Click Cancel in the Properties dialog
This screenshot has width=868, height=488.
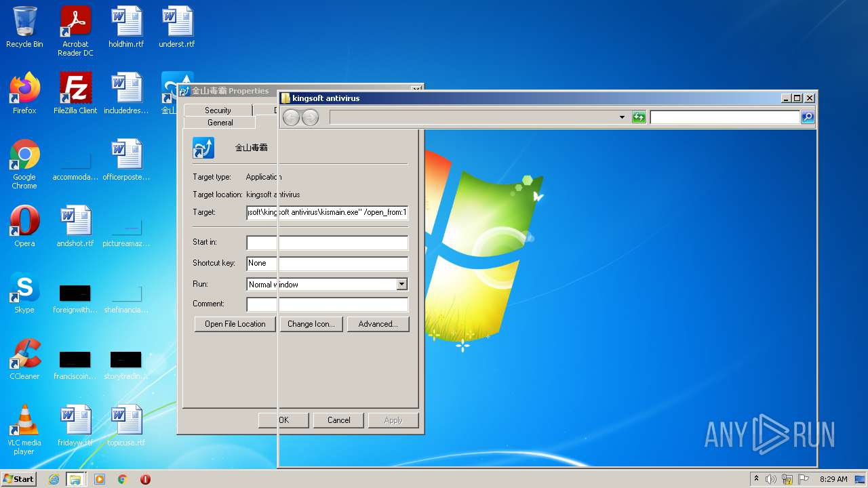click(339, 420)
